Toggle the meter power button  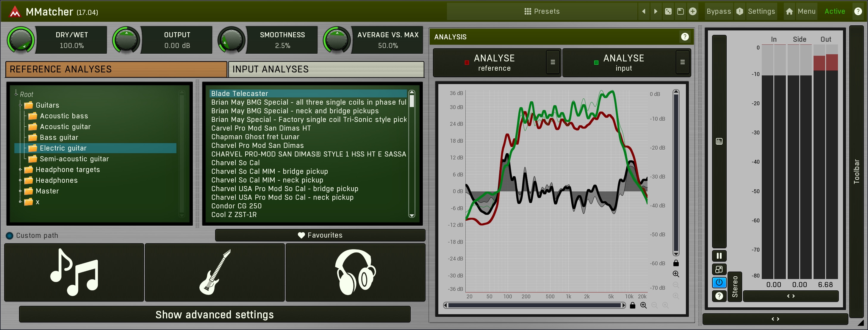pos(719,282)
